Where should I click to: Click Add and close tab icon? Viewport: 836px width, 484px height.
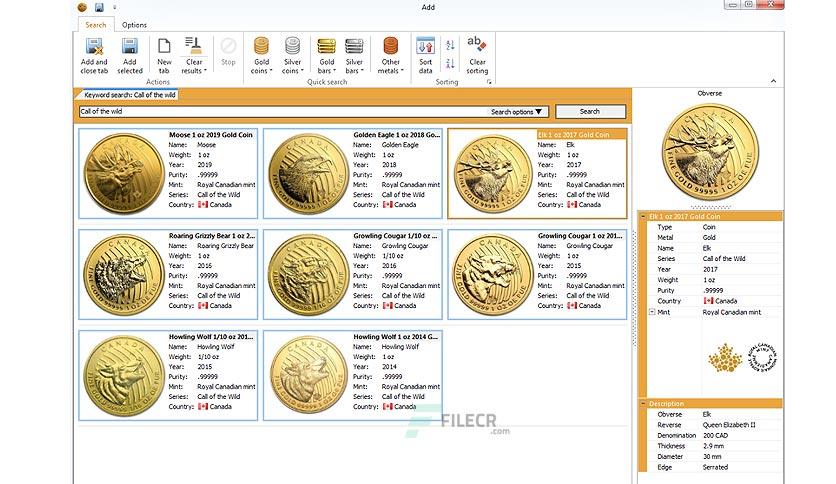pos(94,46)
